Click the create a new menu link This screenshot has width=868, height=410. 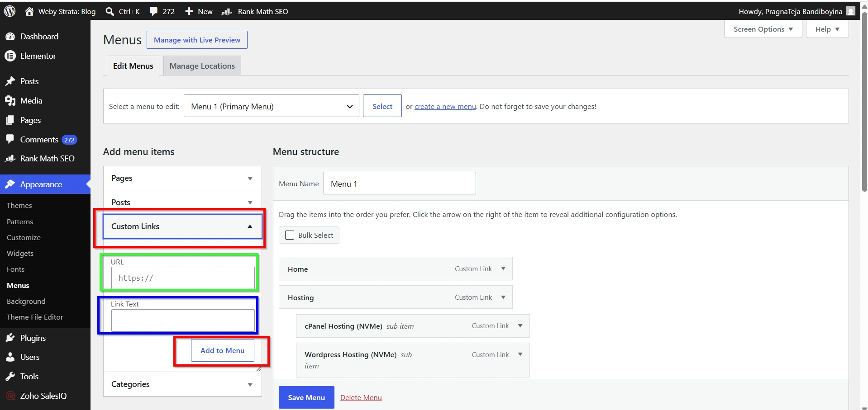coord(445,107)
